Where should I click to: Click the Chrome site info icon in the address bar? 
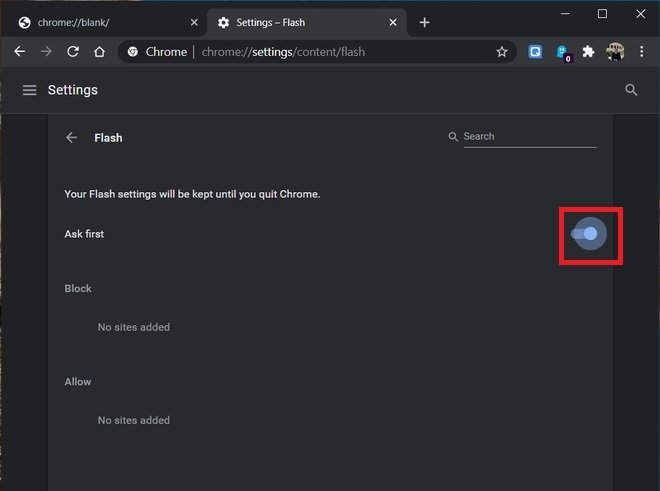[x=133, y=52]
